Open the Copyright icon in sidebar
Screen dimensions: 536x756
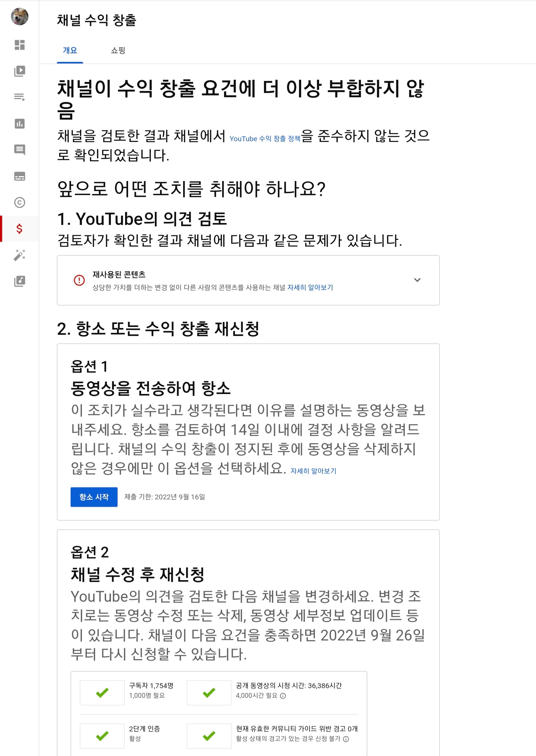coord(20,202)
